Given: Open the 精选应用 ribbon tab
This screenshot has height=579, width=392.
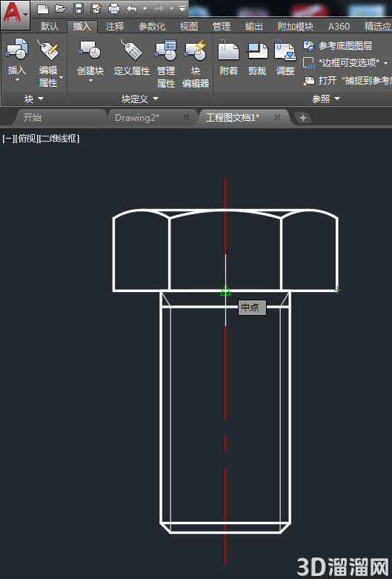Looking at the screenshot, I should tap(378, 26).
